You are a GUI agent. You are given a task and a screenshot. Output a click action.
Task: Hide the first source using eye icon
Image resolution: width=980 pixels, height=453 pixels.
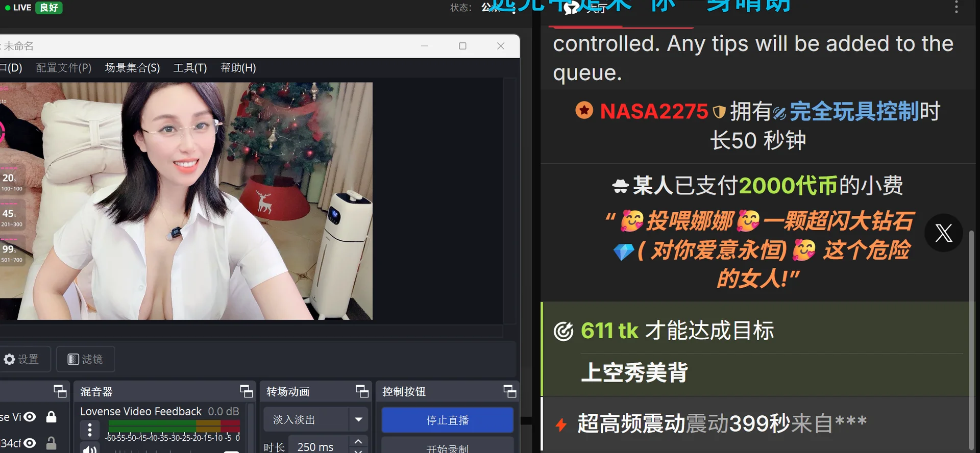click(x=30, y=417)
